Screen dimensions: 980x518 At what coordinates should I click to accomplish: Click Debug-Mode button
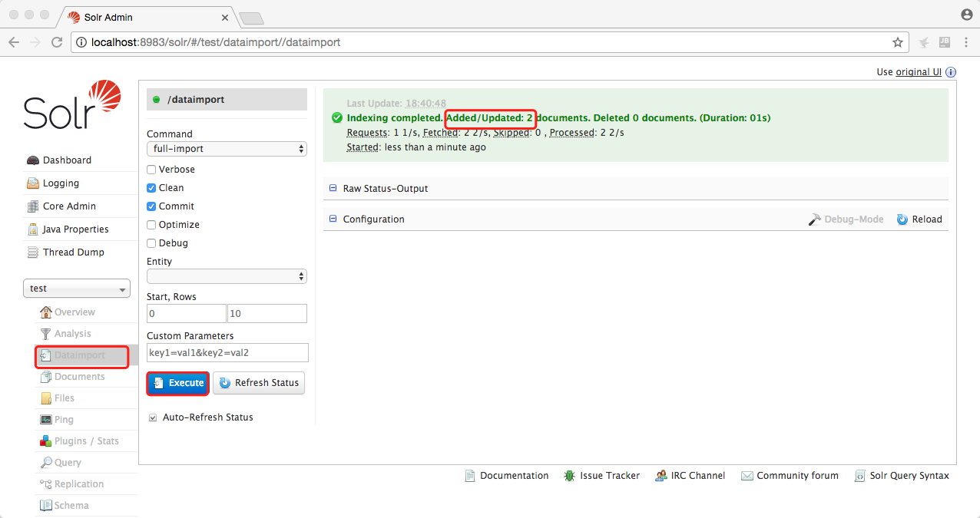tap(846, 219)
